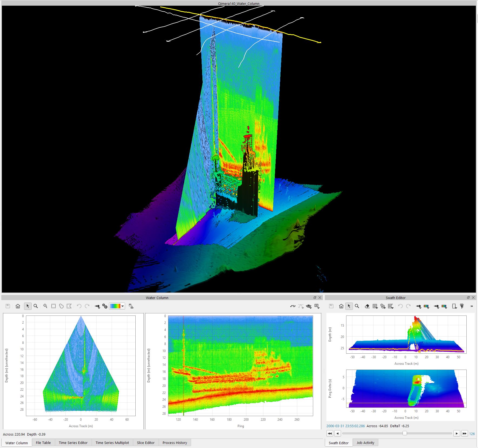Click the Swath Editor home view icon
478x448 pixels.
pos(341,306)
